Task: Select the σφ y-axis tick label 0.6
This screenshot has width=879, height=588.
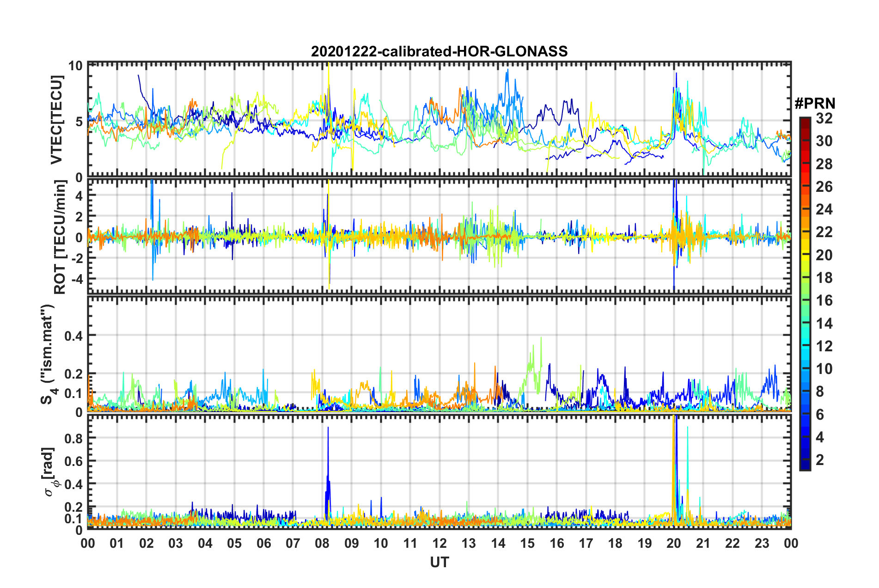Action: tap(74, 461)
